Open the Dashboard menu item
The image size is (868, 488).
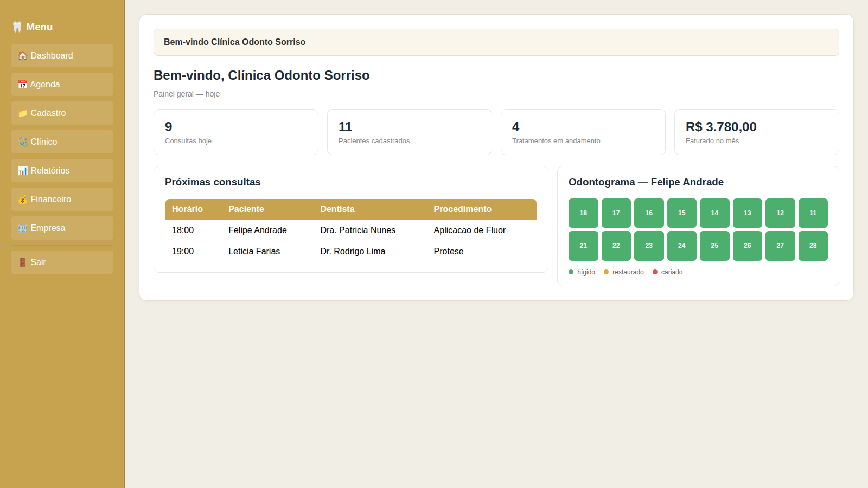click(62, 56)
